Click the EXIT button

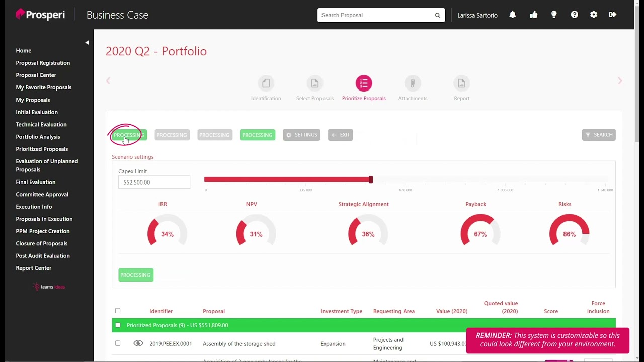tap(341, 135)
